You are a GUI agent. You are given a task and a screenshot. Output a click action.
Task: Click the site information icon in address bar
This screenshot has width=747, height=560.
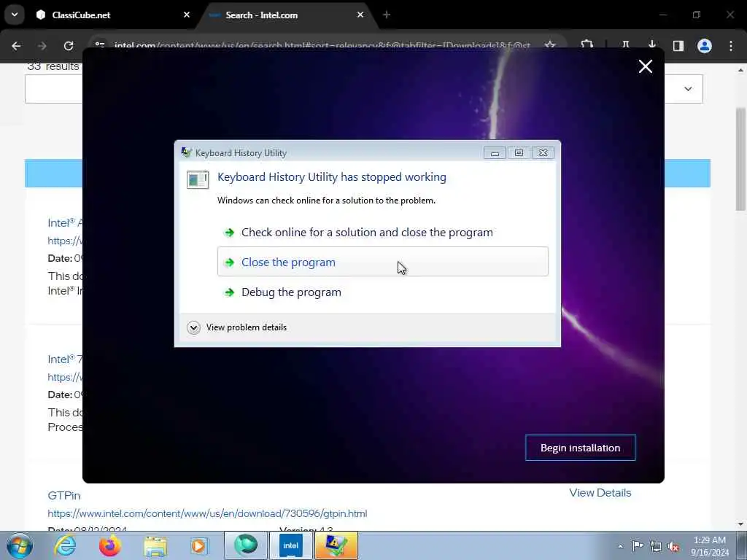pyautogui.click(x=99, y=44)
